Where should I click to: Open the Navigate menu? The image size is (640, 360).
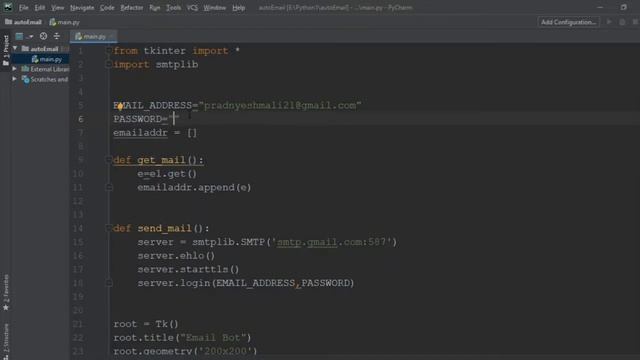tap(82, 8)
